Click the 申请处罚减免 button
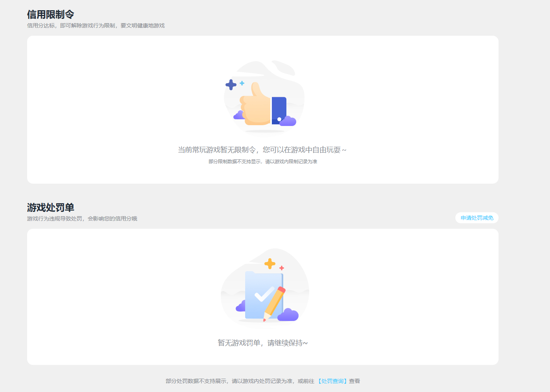Screen dimensions: 550x392 (x=477, y=218)
